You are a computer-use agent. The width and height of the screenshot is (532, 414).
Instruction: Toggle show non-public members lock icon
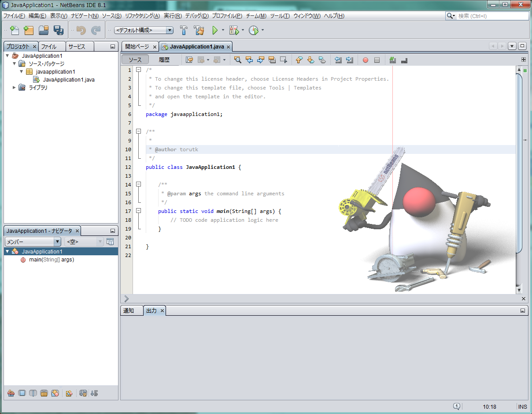tap(44, 393)
